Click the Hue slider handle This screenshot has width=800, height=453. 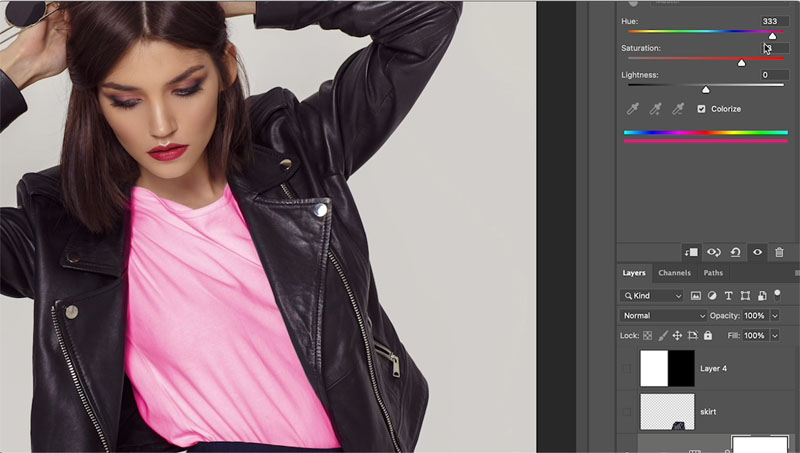point(772,36)
